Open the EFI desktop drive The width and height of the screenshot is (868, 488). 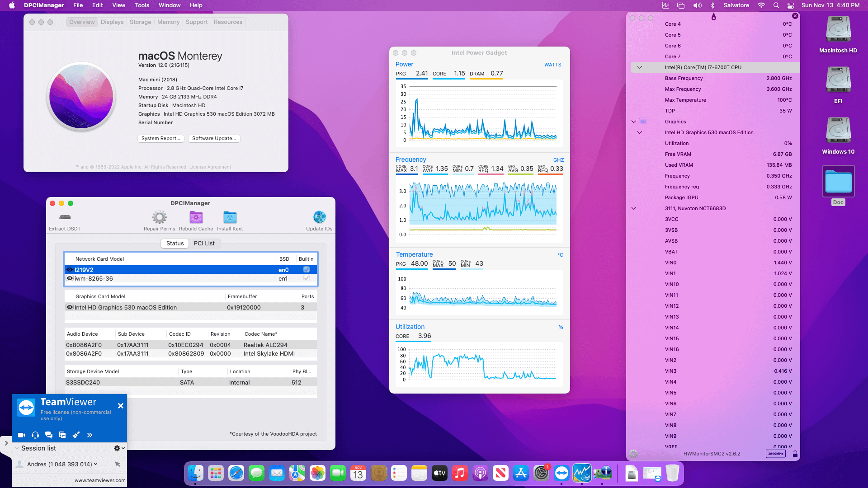pyautogui.click(x=838, y=80)
